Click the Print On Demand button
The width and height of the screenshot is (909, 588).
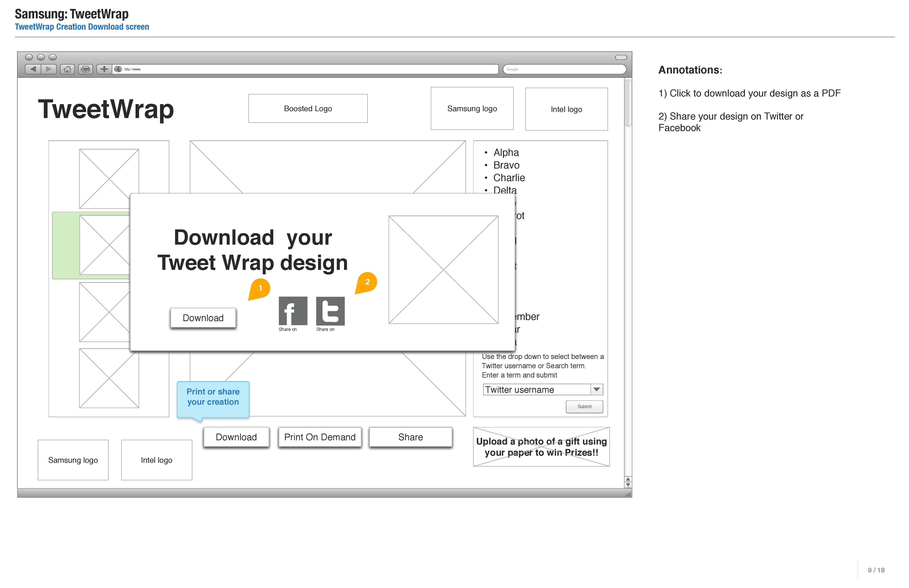click(x=320, y=437)
